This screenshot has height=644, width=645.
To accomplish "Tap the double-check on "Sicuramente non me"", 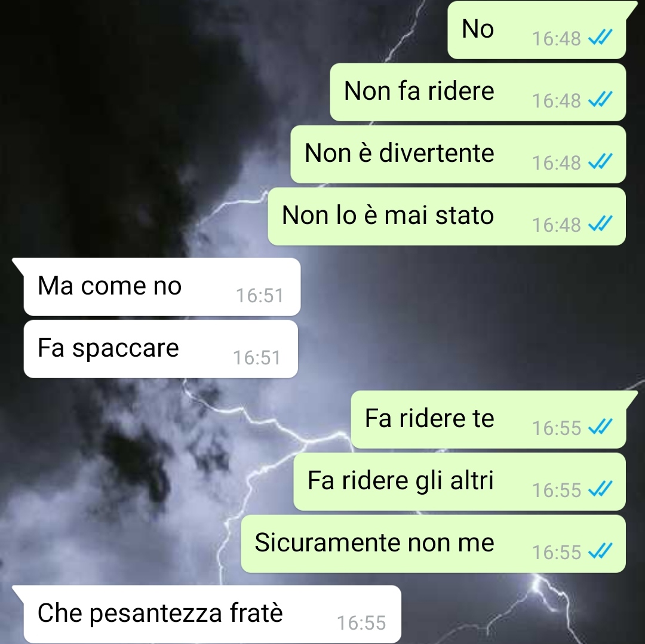I will [x=601, y=551].
